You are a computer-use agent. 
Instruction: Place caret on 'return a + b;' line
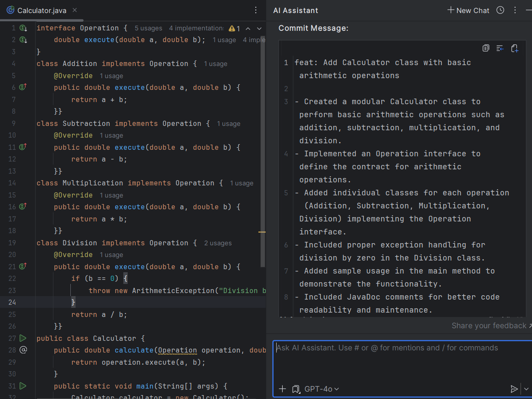[x=99, y=99]
